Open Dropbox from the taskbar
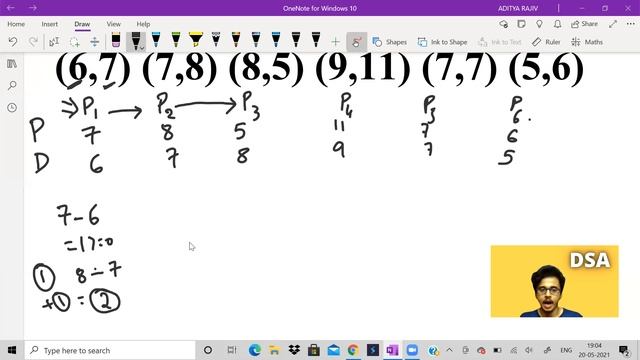Viewport: 640px width, 360px height. tap(294, 350)
